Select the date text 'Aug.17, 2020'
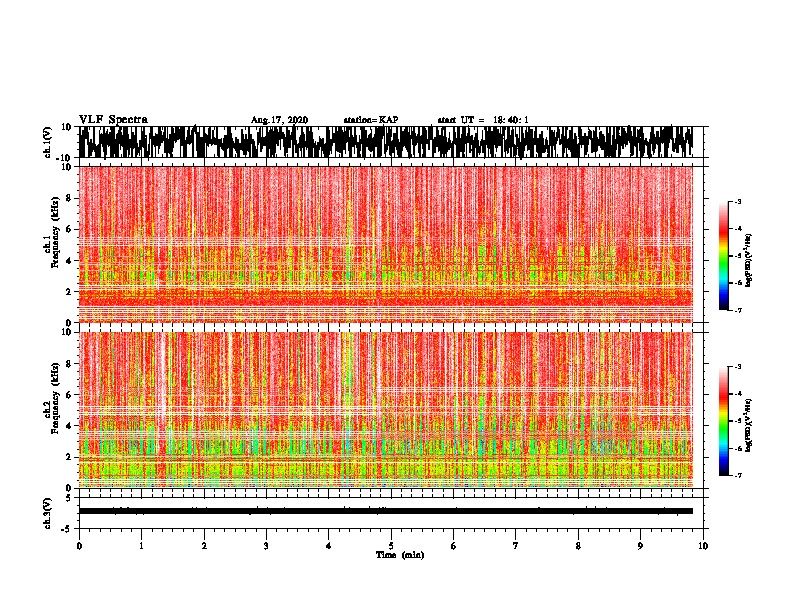The image size is (792, 612). coord(279,120)
